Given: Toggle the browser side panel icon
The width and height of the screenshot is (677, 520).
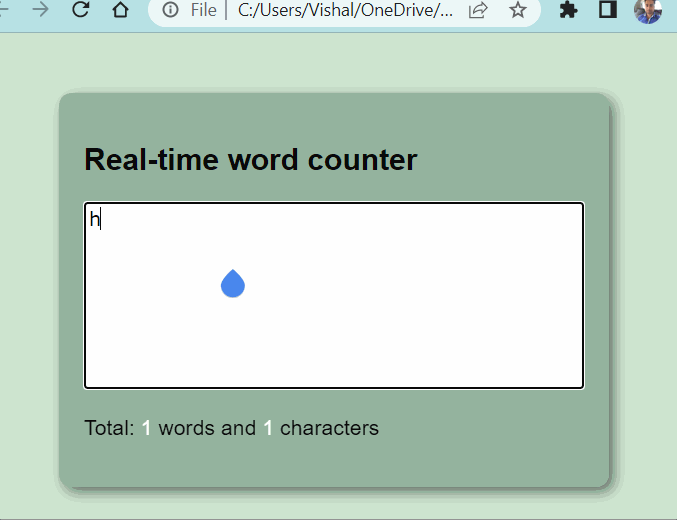Looking at the screenshot, I should pyautogui.click(x=607, y=10).
